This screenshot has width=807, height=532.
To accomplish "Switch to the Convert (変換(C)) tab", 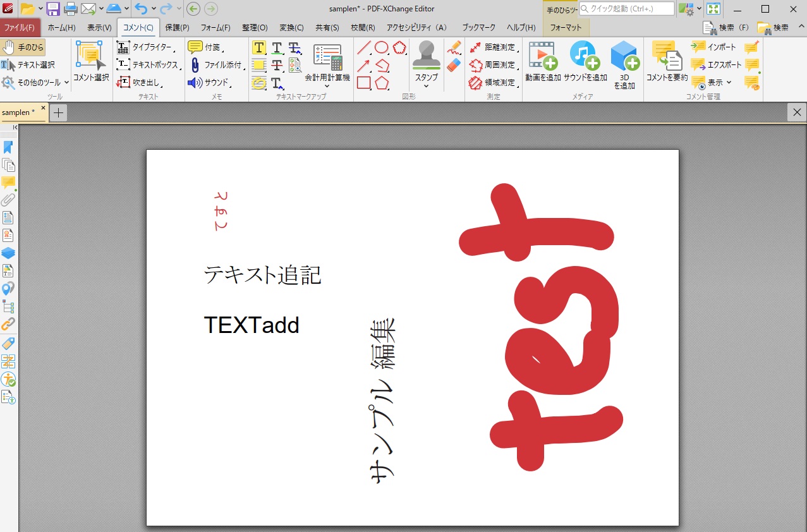I will pos(291,28).
